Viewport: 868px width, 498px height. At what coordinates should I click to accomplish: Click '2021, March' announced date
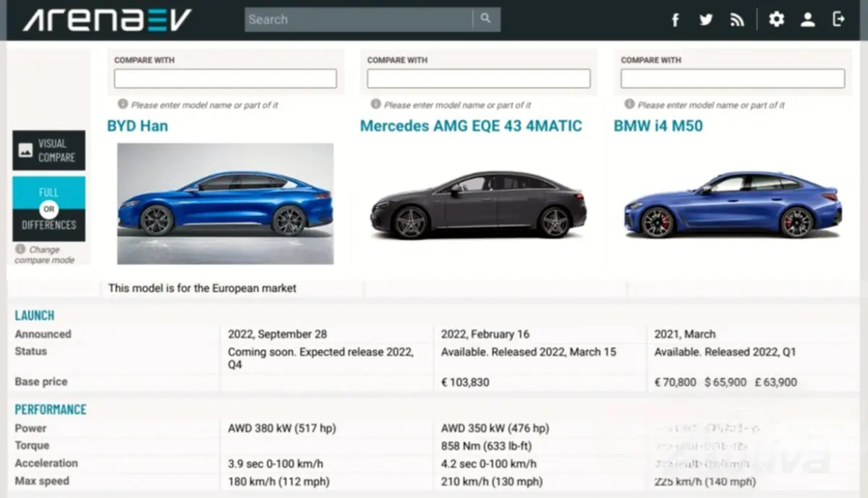685,334
